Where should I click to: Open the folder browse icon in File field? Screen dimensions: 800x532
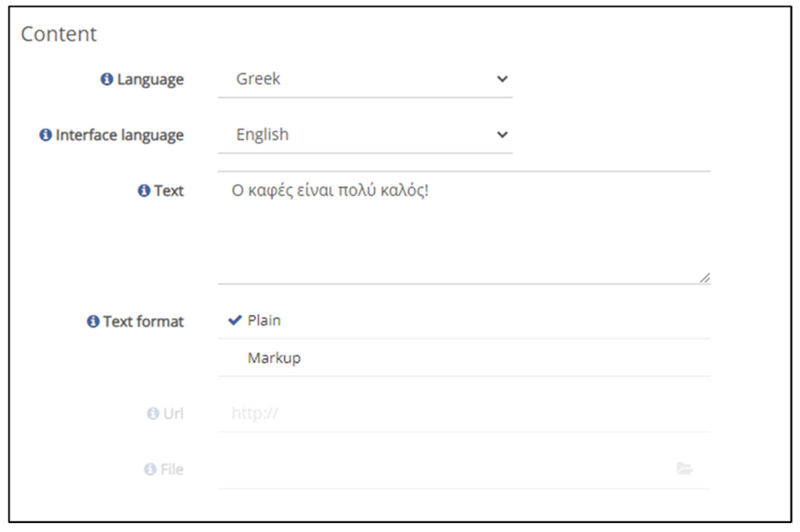[x=684, y=469]
